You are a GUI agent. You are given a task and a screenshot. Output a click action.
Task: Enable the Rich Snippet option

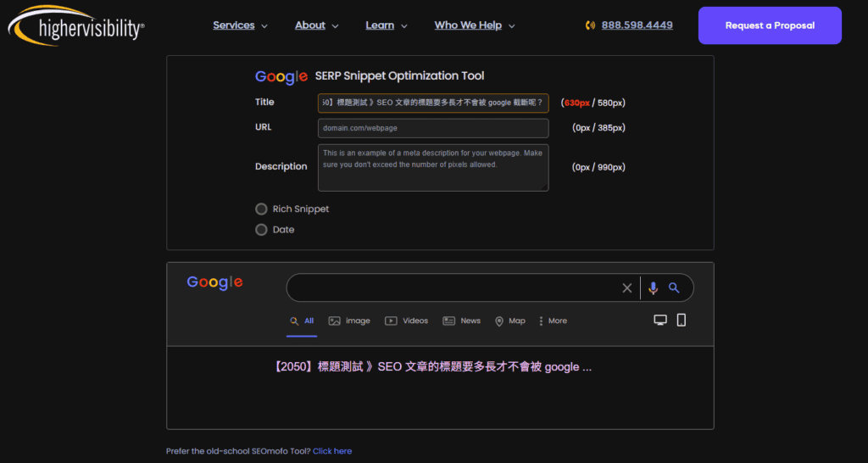[x=261, y=209]
